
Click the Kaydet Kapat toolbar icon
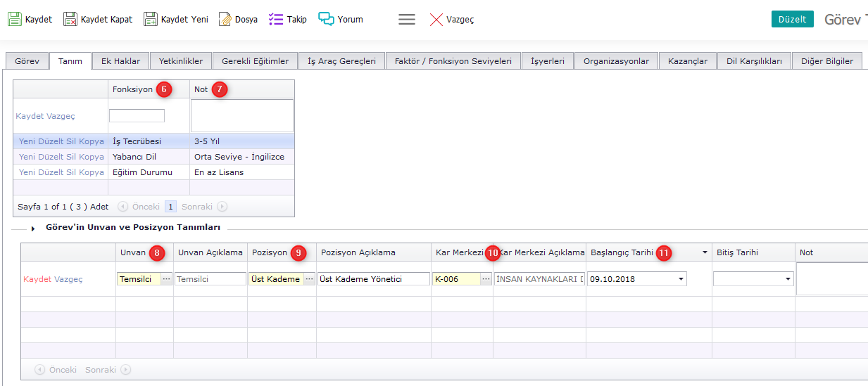click(70, 19)
